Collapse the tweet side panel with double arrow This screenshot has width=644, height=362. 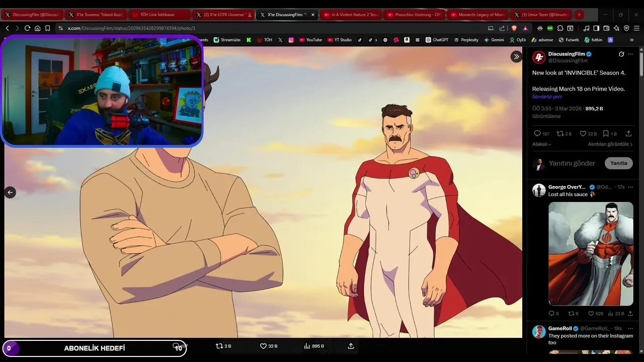(516, 56)
